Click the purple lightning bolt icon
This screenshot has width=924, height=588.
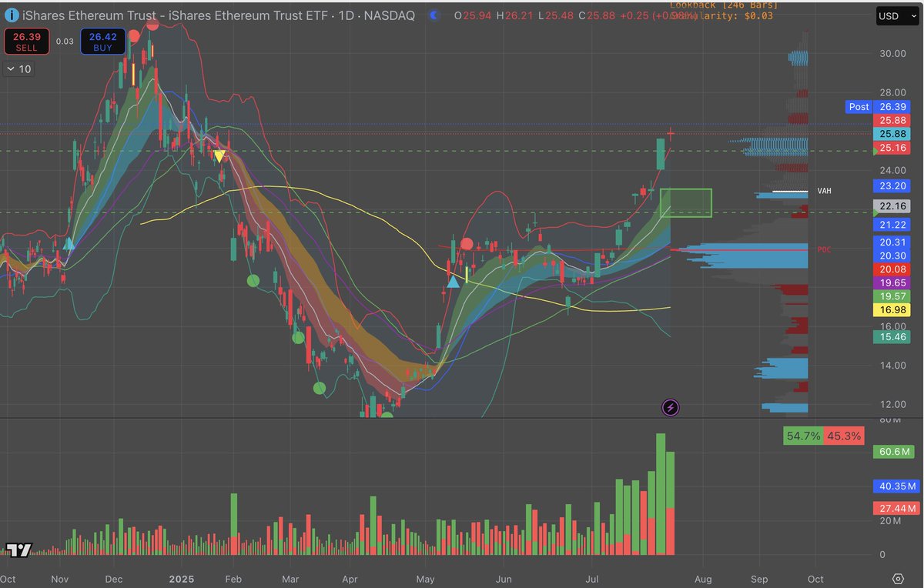tap(670, 408)
